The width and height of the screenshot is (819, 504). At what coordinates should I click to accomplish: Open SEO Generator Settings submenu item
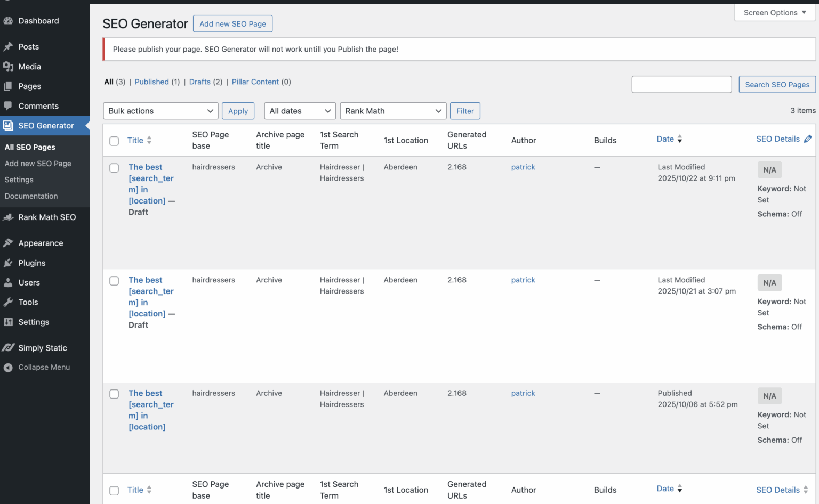pyautogui.click(x=19, y=180)
